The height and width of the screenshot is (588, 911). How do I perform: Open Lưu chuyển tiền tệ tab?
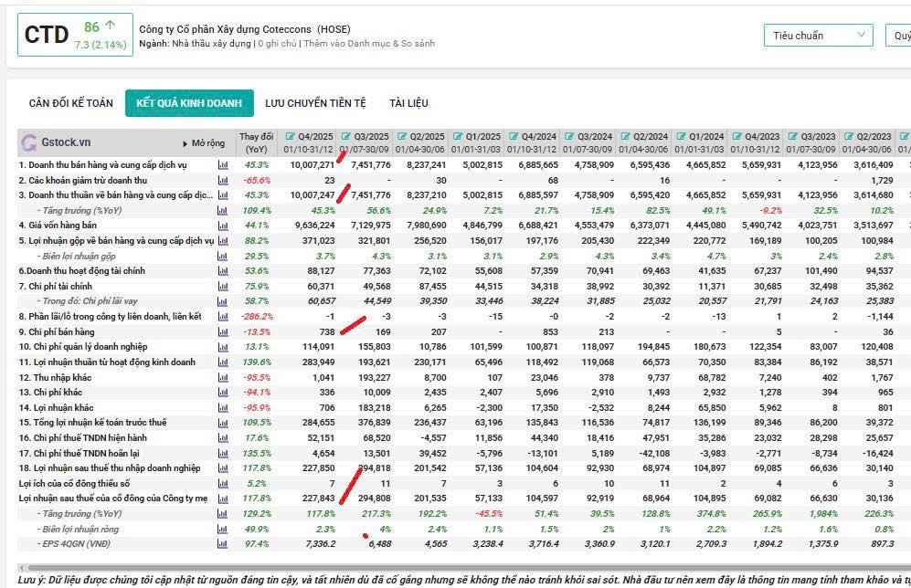point(315,103)
